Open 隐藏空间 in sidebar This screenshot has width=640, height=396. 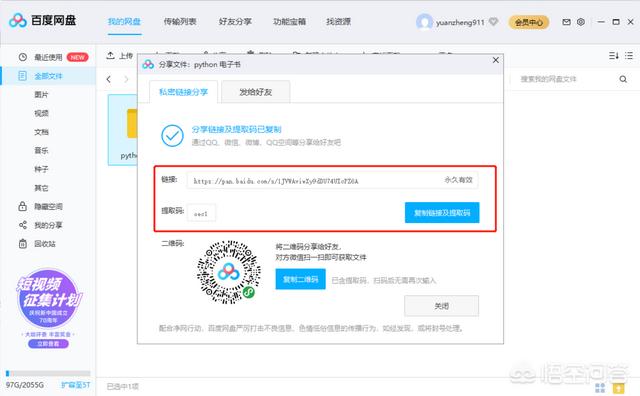coord(48,207)
